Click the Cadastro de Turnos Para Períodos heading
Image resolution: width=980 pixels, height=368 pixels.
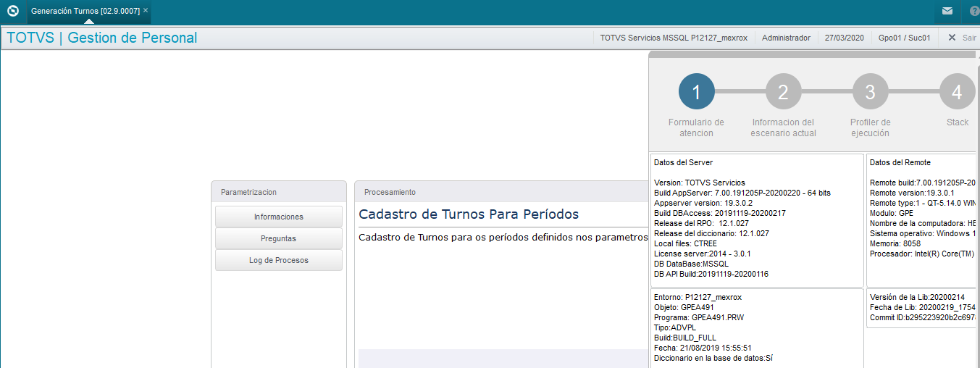(x=469, y=214)
